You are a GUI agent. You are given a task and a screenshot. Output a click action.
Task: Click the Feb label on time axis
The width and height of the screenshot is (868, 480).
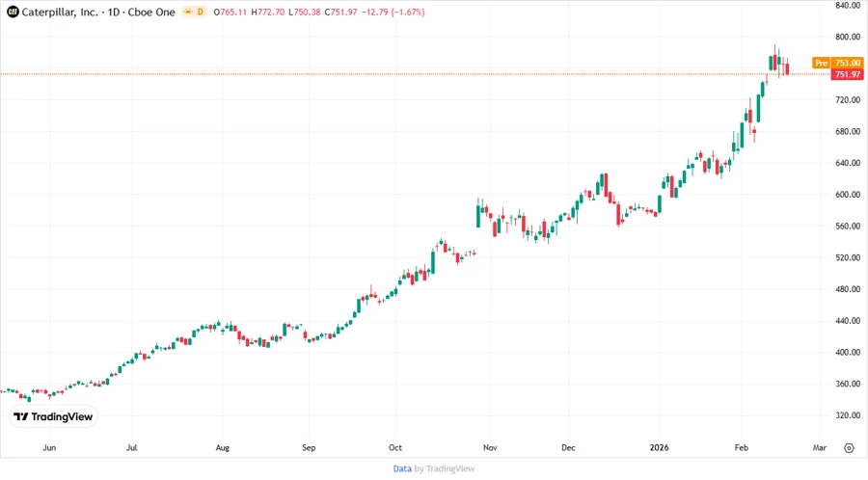(742, 447)
